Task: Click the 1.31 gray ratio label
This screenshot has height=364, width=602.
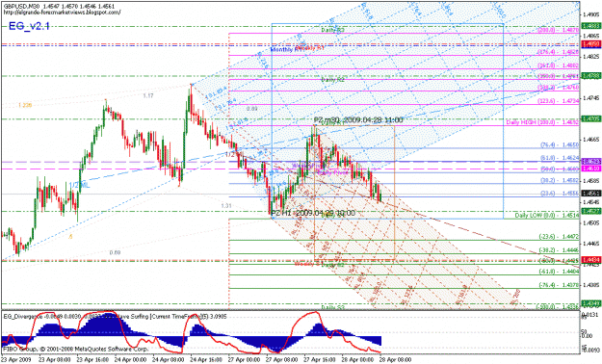Action: pyautogui.click(x=226, y=206)
